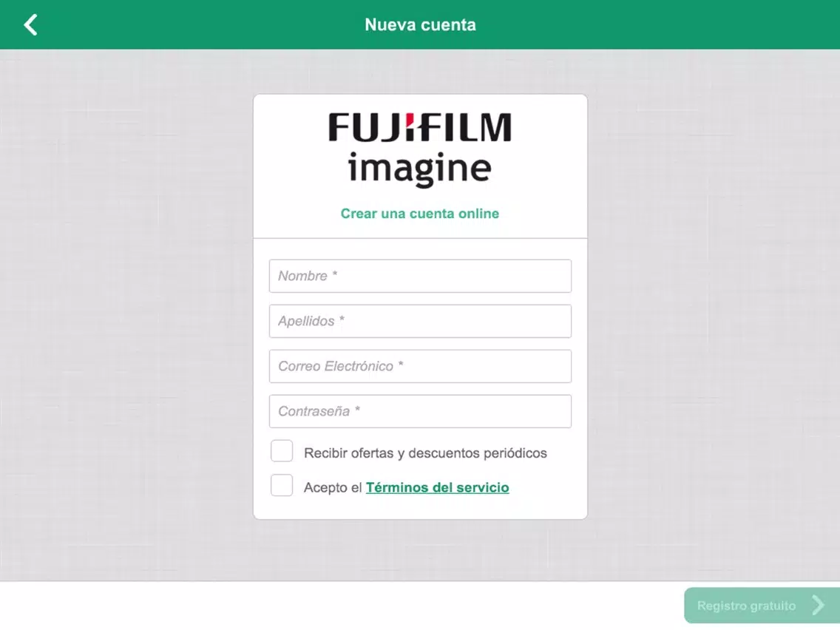Go back using the header arrow icon
Image resolution: width=840 pixels, height=630 pixels.
pos(30,24)
